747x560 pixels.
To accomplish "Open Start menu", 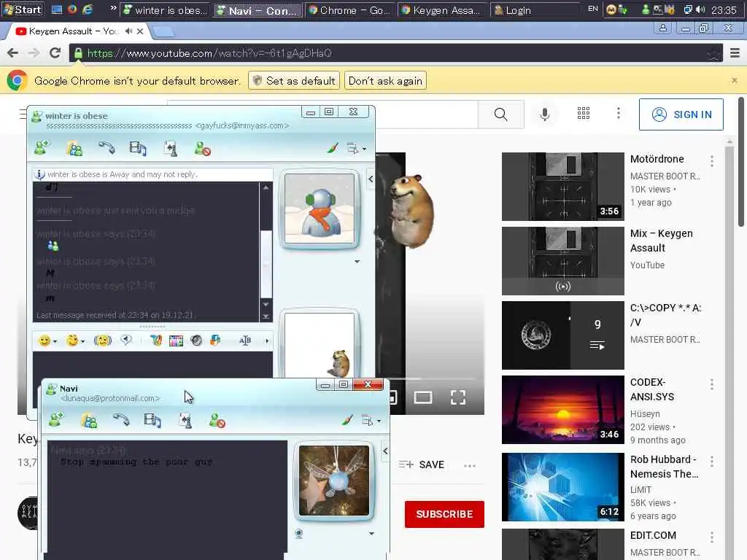I will (x=23, y=9).
